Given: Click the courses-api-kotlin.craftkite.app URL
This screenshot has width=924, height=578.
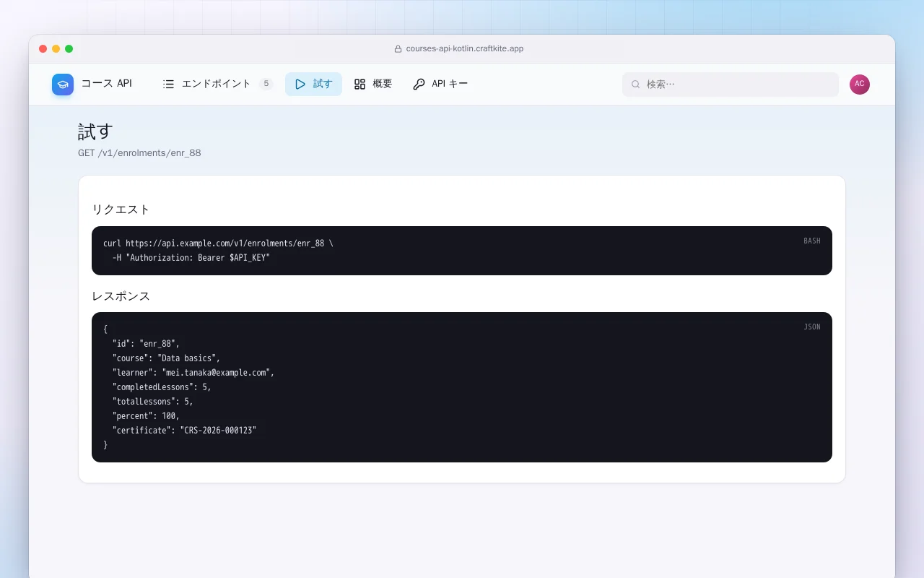Looking at the screenshot, I should pos(464,49).
